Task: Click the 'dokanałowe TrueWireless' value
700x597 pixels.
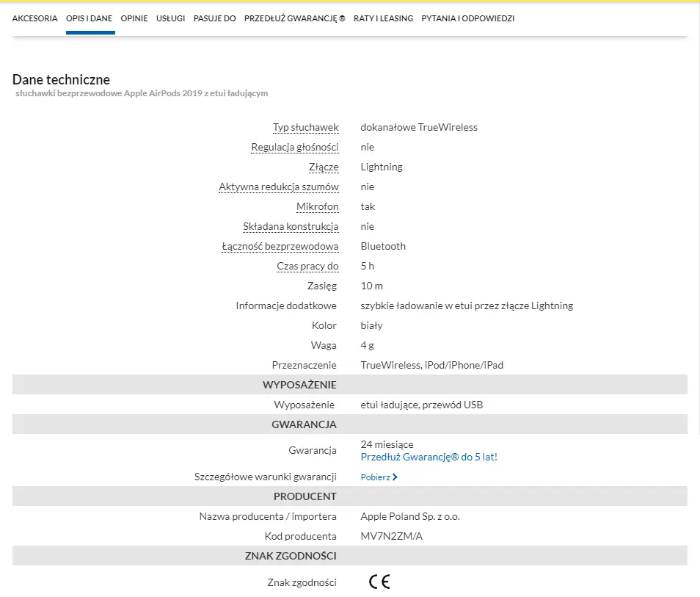Action: [x=419, y=127]
